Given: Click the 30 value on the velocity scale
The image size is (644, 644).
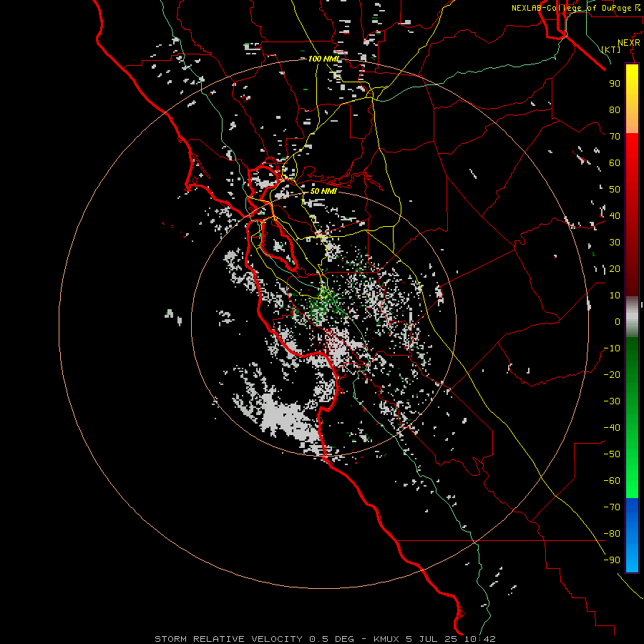Looking at the screenshot, I should (615, 243).
